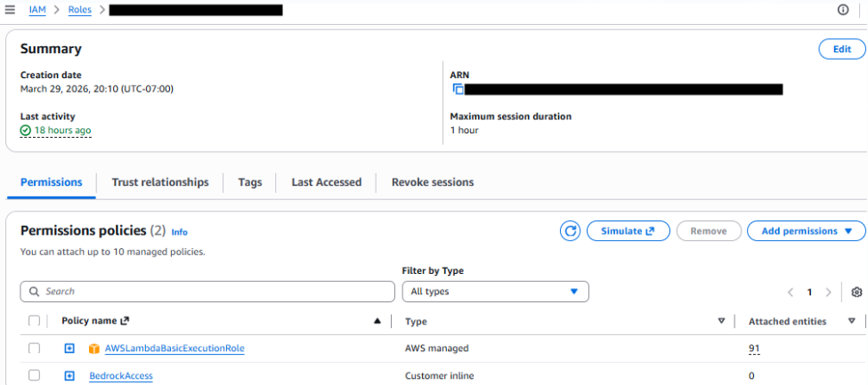Focus the policy Search field

(207, 292)
